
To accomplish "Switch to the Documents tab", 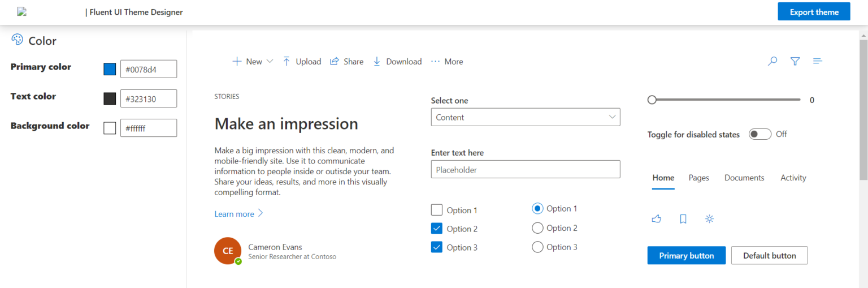I will (744, 178).
